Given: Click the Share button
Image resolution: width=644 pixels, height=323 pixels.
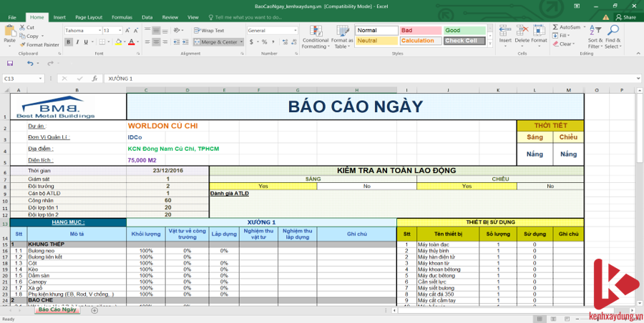Looking at the screenshot, I should [x=625, y=16].
